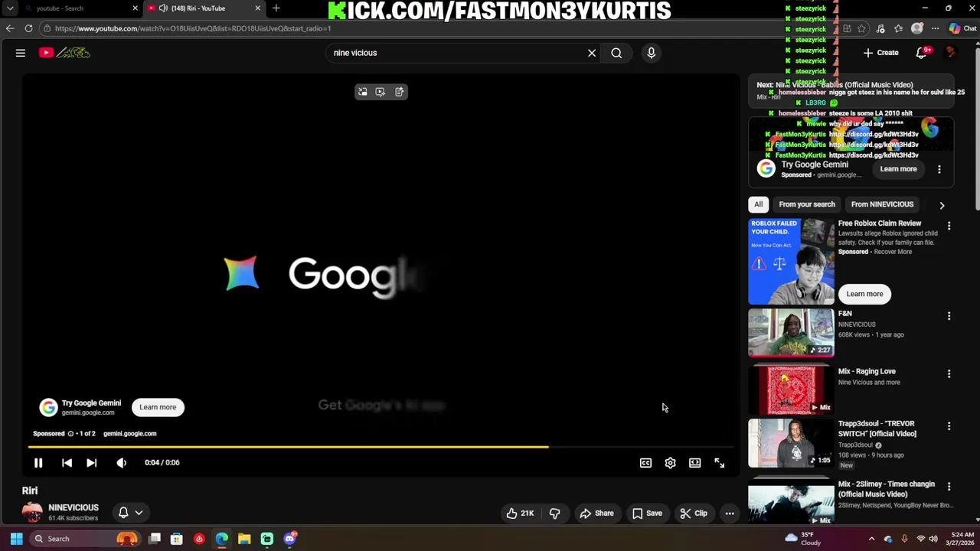Close the 'youtube - Search' tab
This screenshot has width=980, height=551.
click(136, 8)
